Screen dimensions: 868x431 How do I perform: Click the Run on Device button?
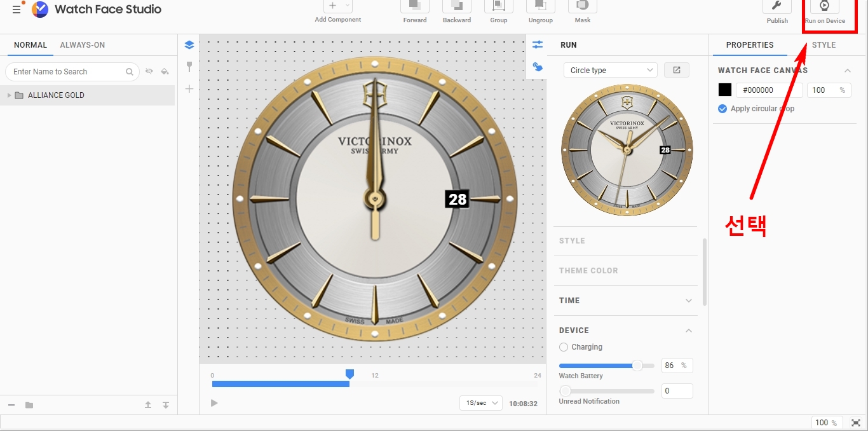click(825, 6)
